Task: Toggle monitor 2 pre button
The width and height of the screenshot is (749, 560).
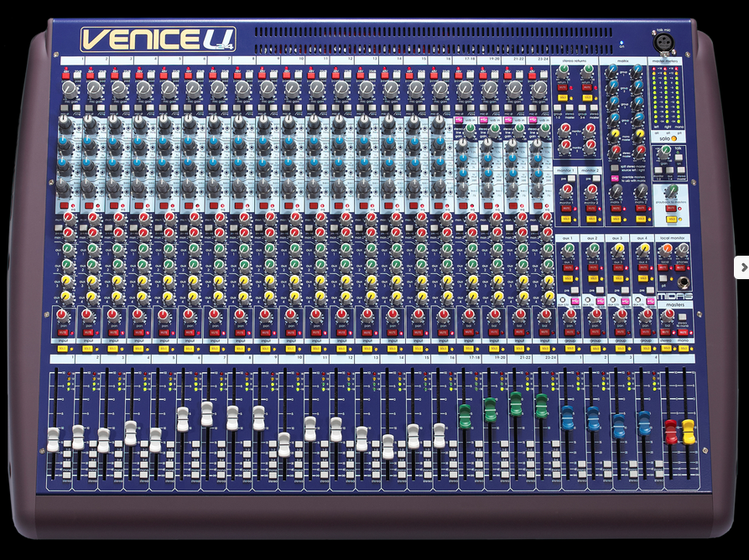Action: 596,179
